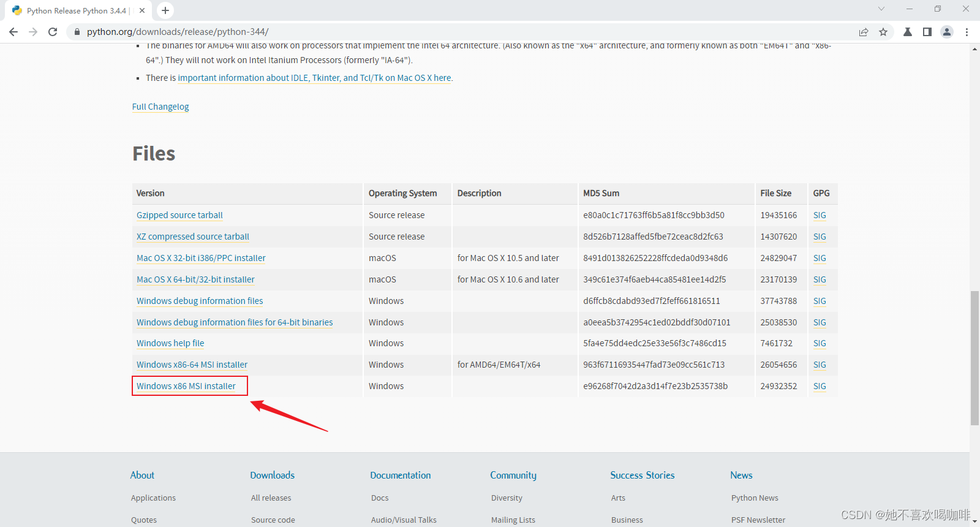Open the Full Changelog link
980x527 pixels.
pyautogui.click(x=160, y=107)
